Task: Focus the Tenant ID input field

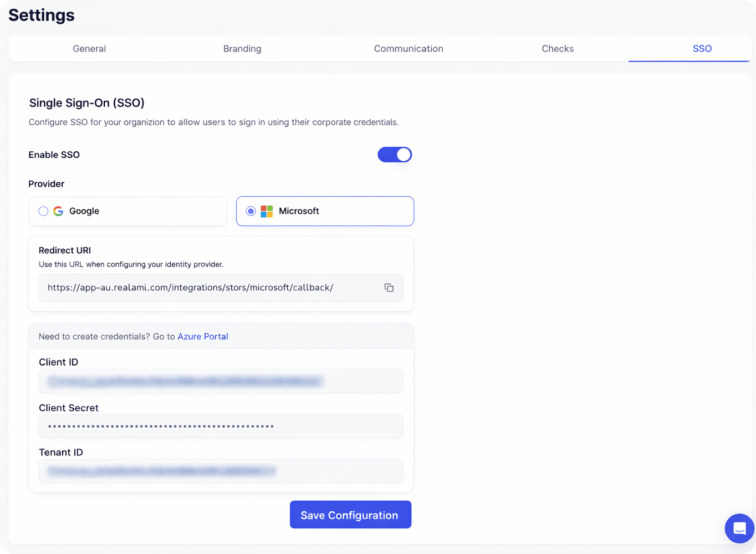Action: coord(221,471)
